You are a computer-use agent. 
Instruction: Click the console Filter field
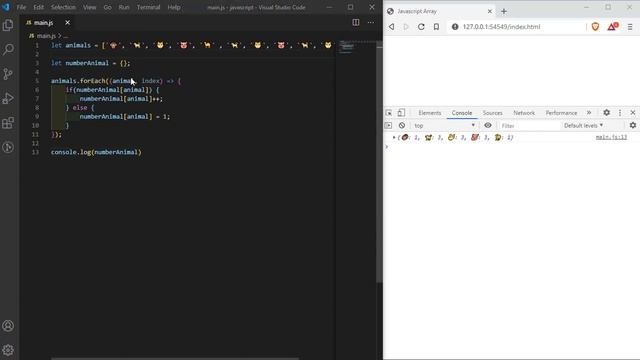pos(529,126)
